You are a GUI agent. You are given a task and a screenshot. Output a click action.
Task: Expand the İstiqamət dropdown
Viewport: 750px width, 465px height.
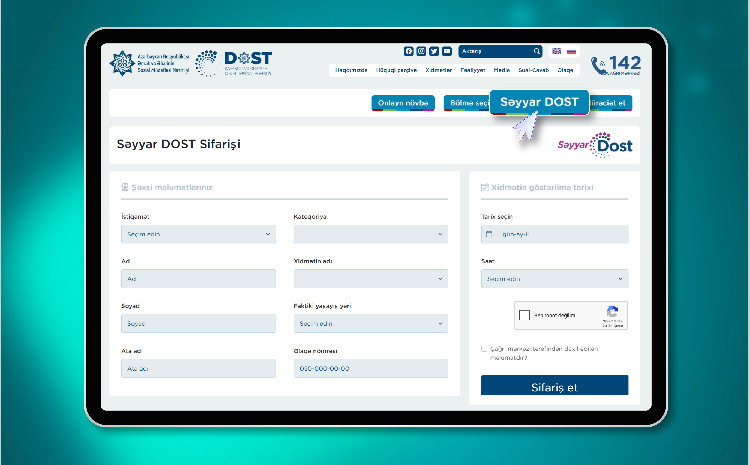point(198,234)
